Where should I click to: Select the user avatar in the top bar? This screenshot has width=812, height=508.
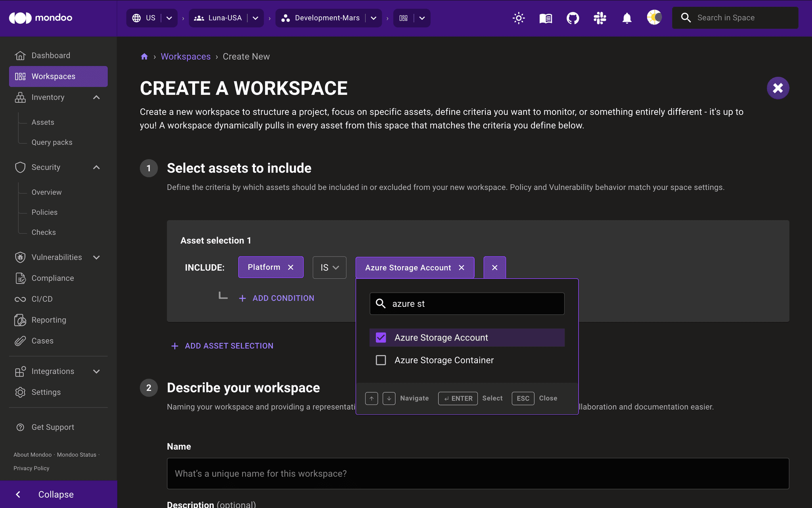coord(654,18)
